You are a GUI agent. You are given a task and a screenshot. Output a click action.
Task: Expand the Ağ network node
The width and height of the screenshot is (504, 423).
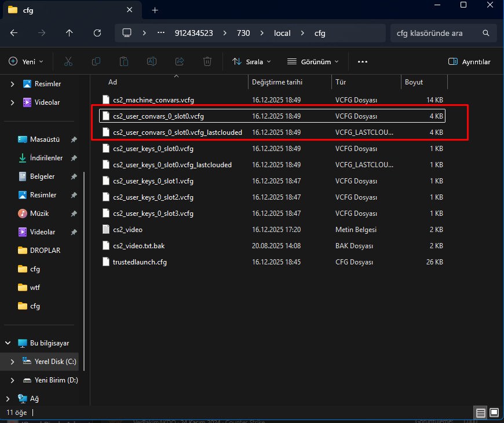pyautogui.click(x=8, y=399)
